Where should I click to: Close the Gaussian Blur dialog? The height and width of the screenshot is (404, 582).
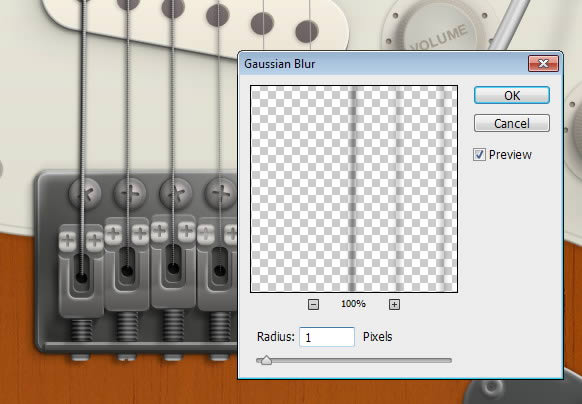(x=543, y=63)
